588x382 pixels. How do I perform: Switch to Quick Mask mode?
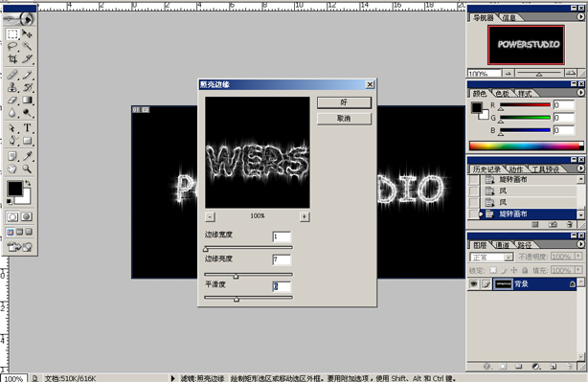27,216
